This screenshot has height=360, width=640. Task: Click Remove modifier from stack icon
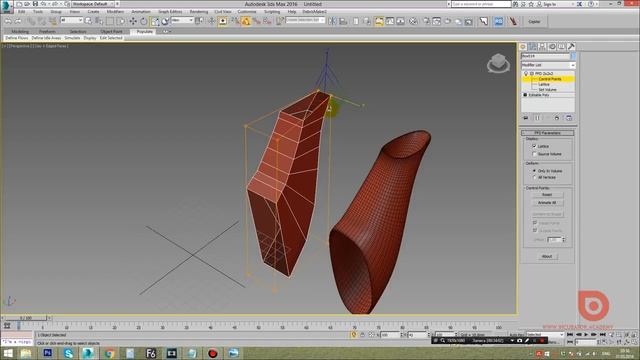[x=557, y=118]
